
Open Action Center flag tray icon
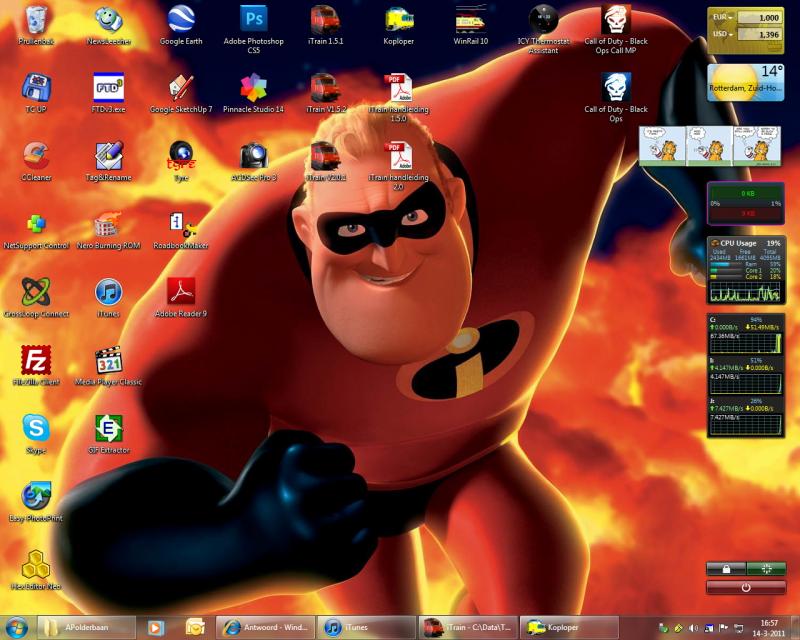click(723, 628)
